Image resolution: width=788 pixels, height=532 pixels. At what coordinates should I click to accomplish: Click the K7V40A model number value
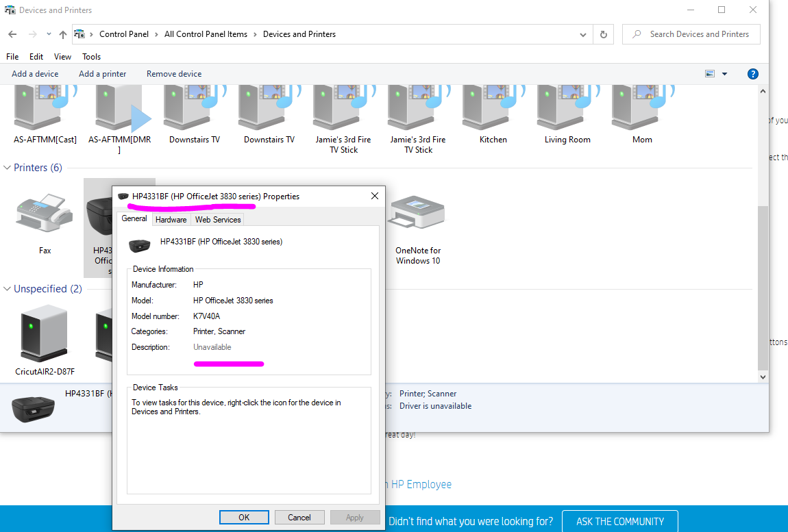(206, 316)
